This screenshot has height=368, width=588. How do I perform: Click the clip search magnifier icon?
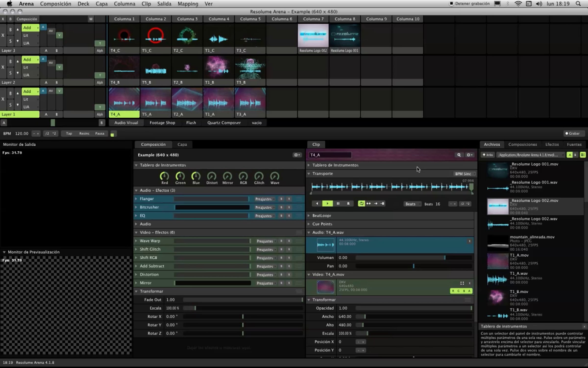(x=459, y=155)
